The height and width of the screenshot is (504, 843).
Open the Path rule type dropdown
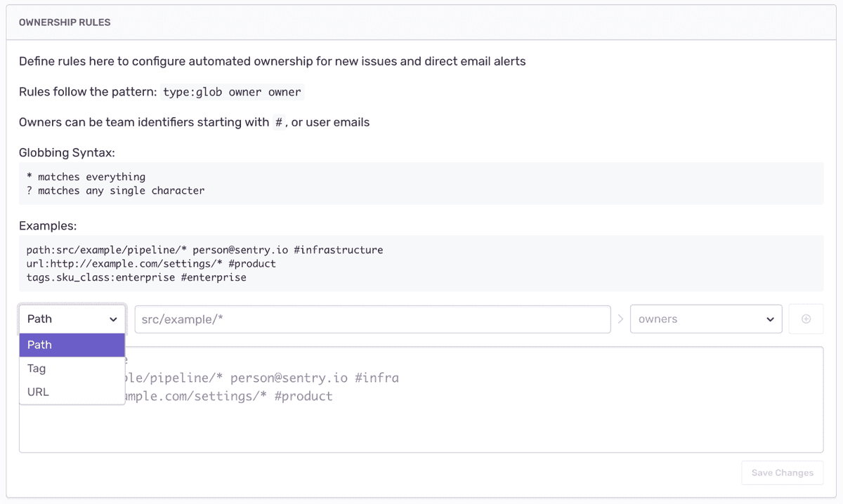[72, 319]
